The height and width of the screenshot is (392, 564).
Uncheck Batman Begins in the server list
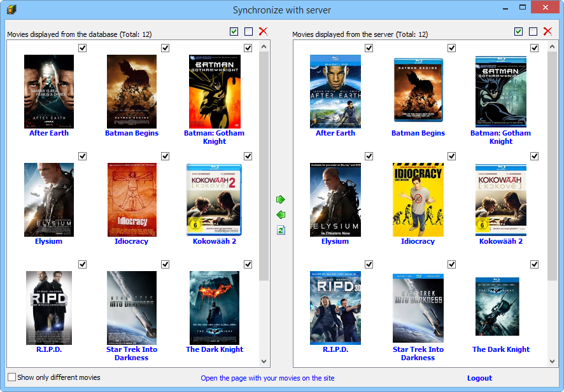(x=451, y=48)
